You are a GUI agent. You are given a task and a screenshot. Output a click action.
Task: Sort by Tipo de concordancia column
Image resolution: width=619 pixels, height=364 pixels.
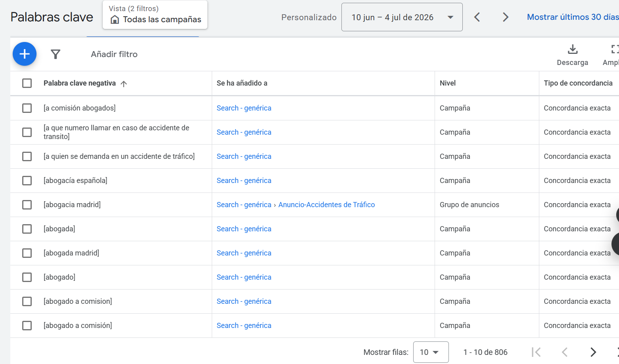(578, 83)
